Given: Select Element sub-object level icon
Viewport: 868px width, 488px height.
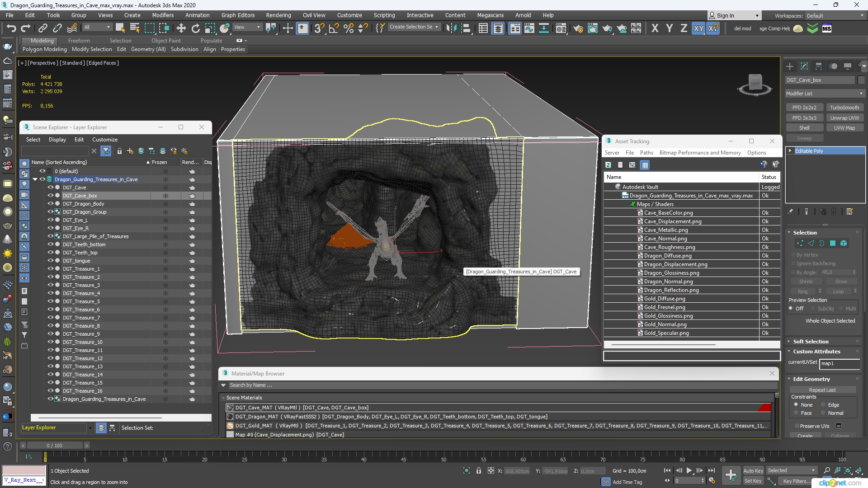Looking at the screenshot, I should 844,243.
